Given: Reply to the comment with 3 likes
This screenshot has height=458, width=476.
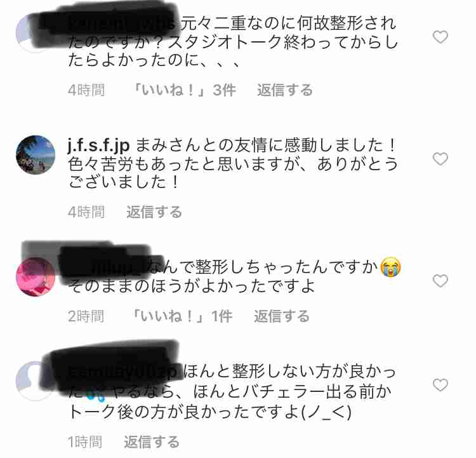Looking at the screenshot, I should click(x=285, y=90).
